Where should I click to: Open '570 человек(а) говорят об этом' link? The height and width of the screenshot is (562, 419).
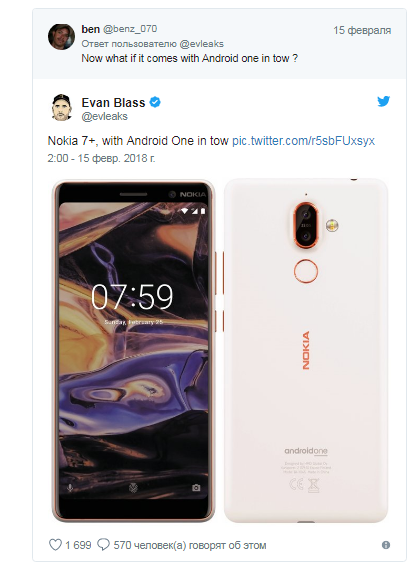click(x=190, y=545)
